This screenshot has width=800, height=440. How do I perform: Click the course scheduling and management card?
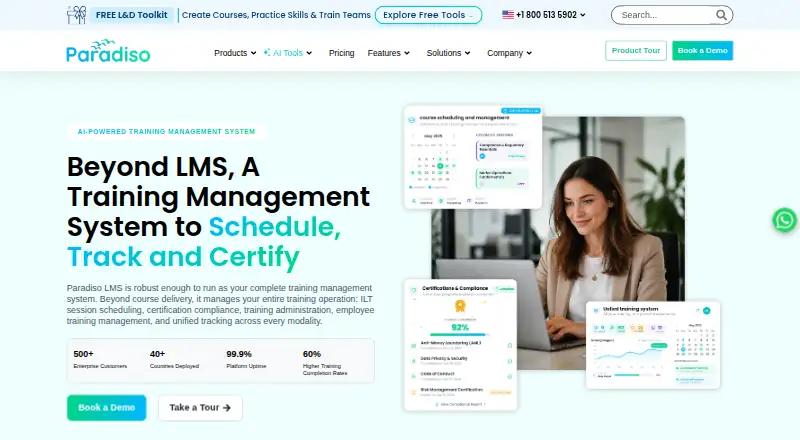[473, 157]
